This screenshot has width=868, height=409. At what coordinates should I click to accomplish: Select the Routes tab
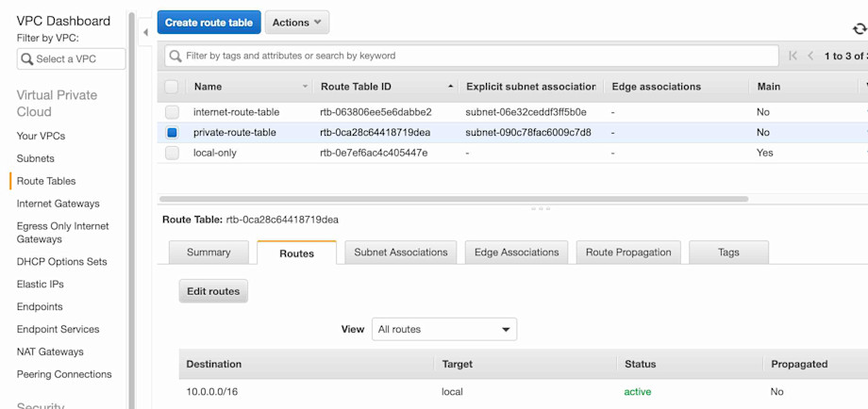point(296,254)
